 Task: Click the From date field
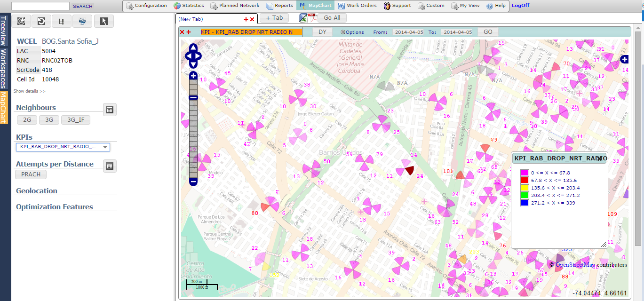point(409,32)
